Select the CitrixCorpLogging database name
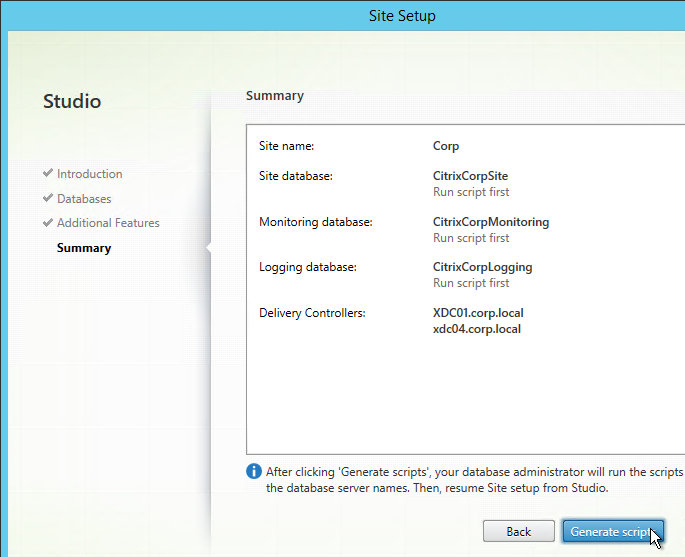 [482, 267]
